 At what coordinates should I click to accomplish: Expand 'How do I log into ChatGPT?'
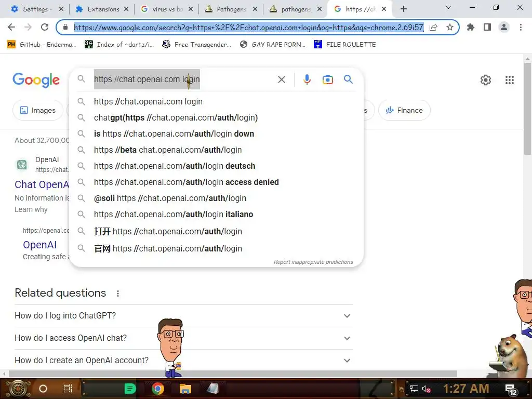coord(183,316)
